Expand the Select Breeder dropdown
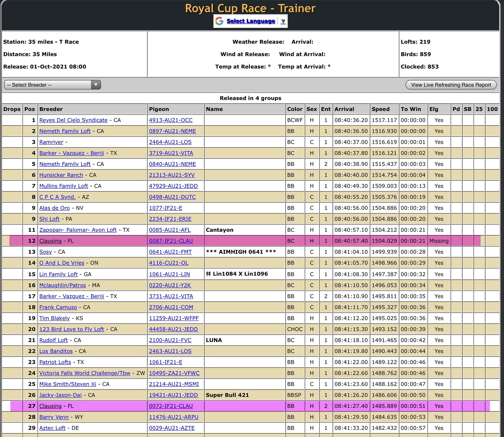 (x=52, y=85)
